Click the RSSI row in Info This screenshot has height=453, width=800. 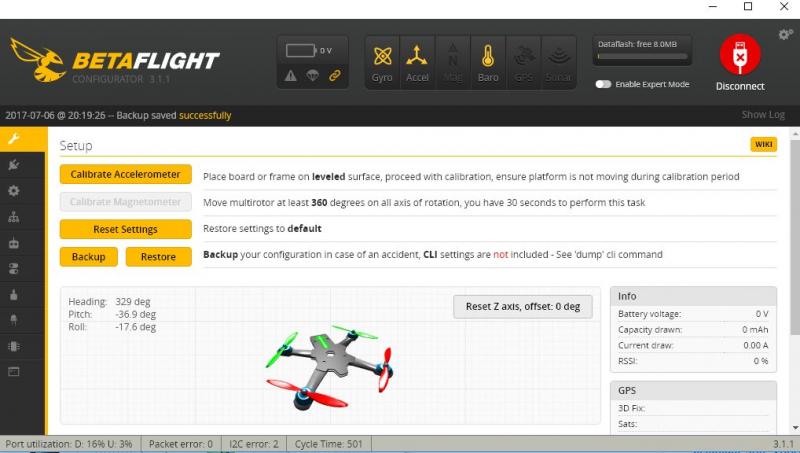click(693, 361)
